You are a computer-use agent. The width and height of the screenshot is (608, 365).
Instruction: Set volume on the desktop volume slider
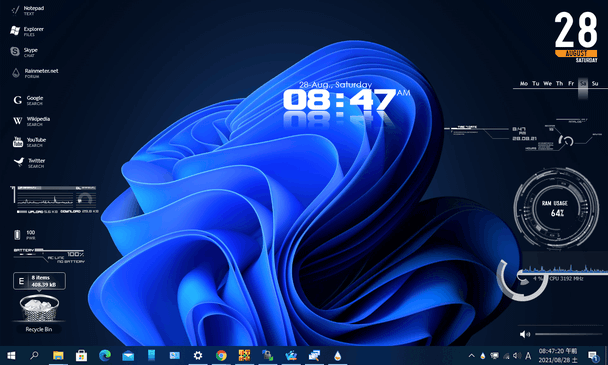[568, 334]
